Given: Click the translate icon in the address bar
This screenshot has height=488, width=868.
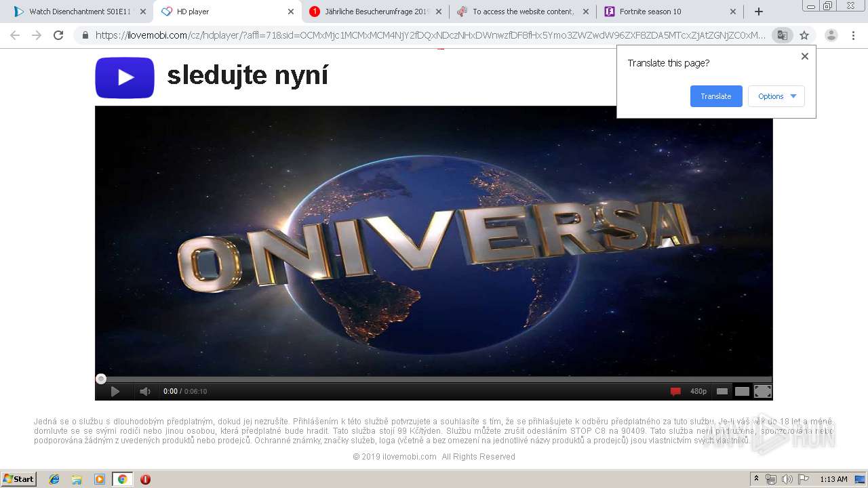Looking at the screenshot, I should click(x=782, y=35).
